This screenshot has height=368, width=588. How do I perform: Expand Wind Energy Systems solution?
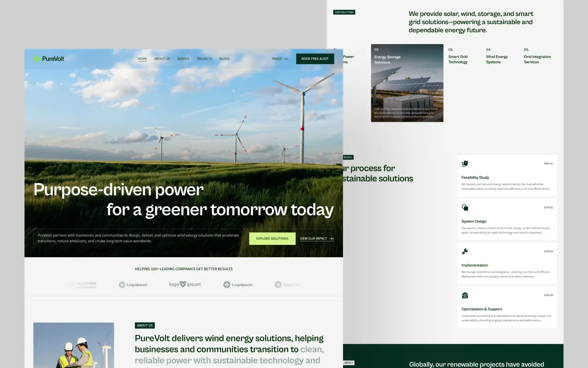click(x=497, y=59)
